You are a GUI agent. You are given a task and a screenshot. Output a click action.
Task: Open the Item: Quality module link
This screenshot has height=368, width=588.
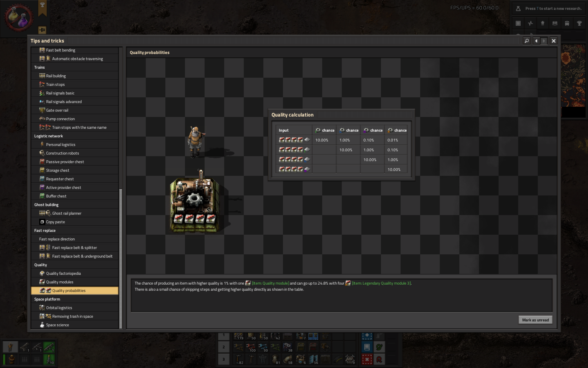(x=270, y=283)
